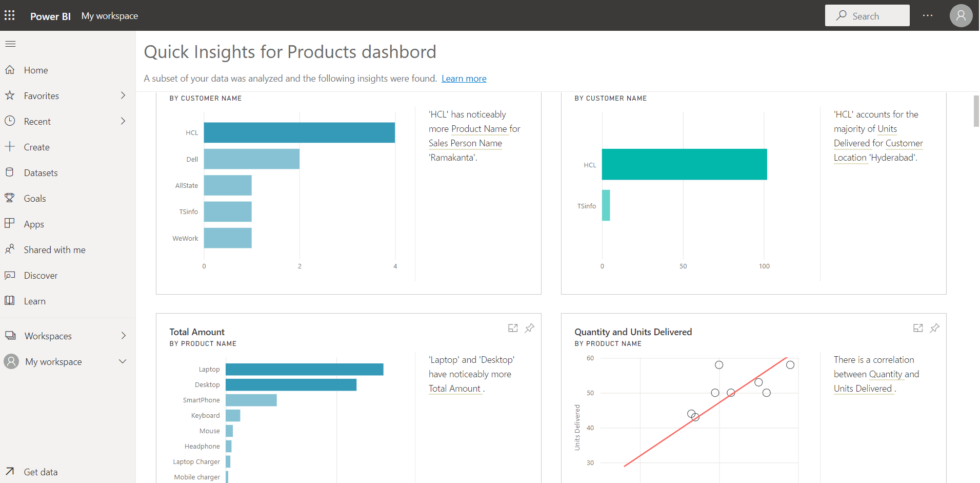
Task: Open the Datasets section
Action: (41, 172)
